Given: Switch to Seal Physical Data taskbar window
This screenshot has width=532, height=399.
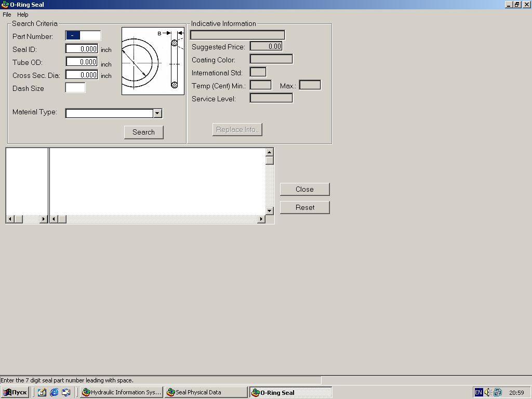Looking at the screenshot, I should [x=206, y=392].
